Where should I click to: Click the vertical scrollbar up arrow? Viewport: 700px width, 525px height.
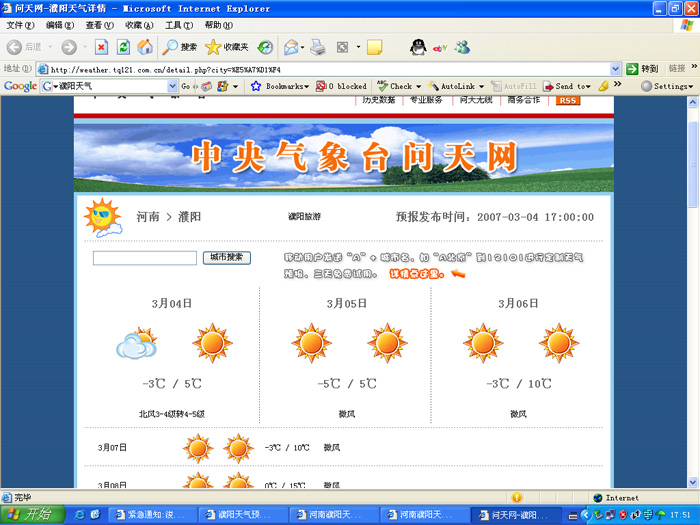click(693, 102)
